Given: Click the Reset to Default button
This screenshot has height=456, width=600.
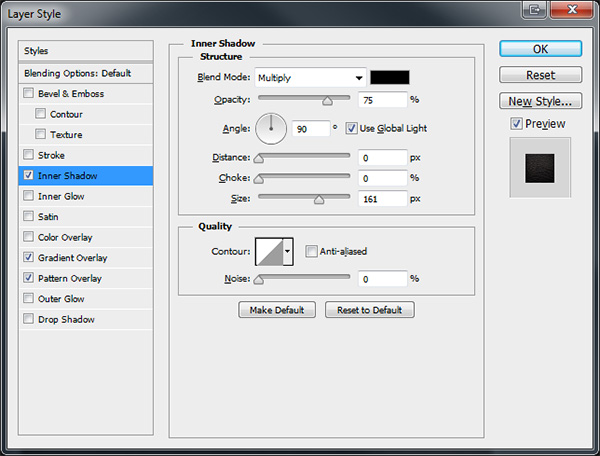Looking at the screenshot, I should pos(370,310).
